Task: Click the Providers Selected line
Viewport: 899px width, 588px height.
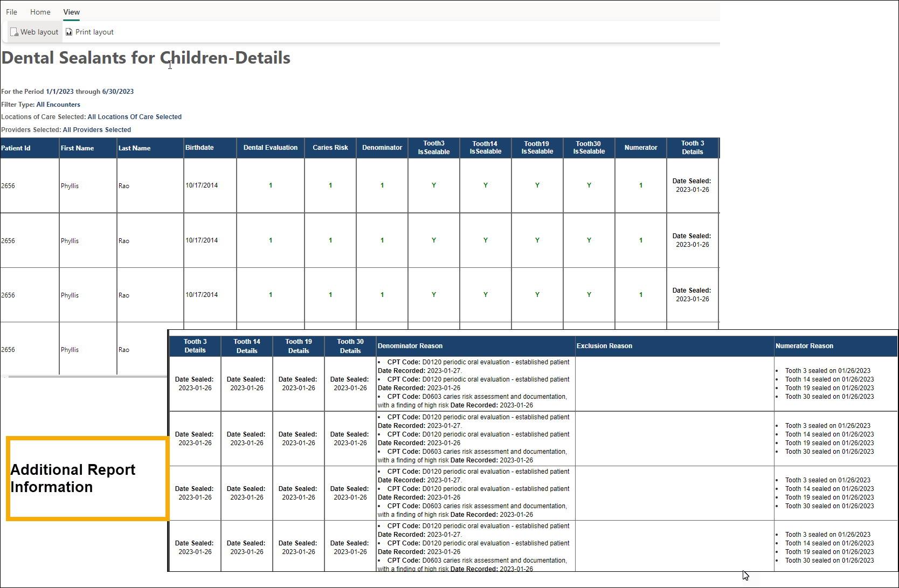Action: (x=66, y=130)
